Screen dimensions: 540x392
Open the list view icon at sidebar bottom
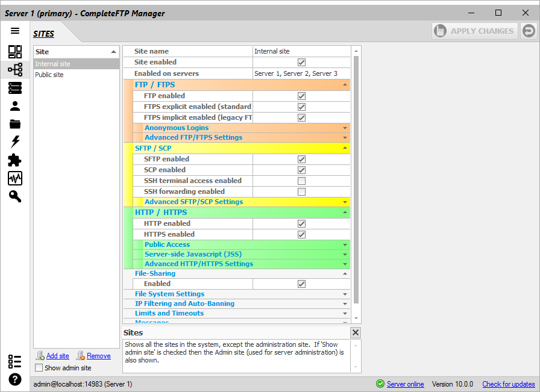(x=15, y=361)
